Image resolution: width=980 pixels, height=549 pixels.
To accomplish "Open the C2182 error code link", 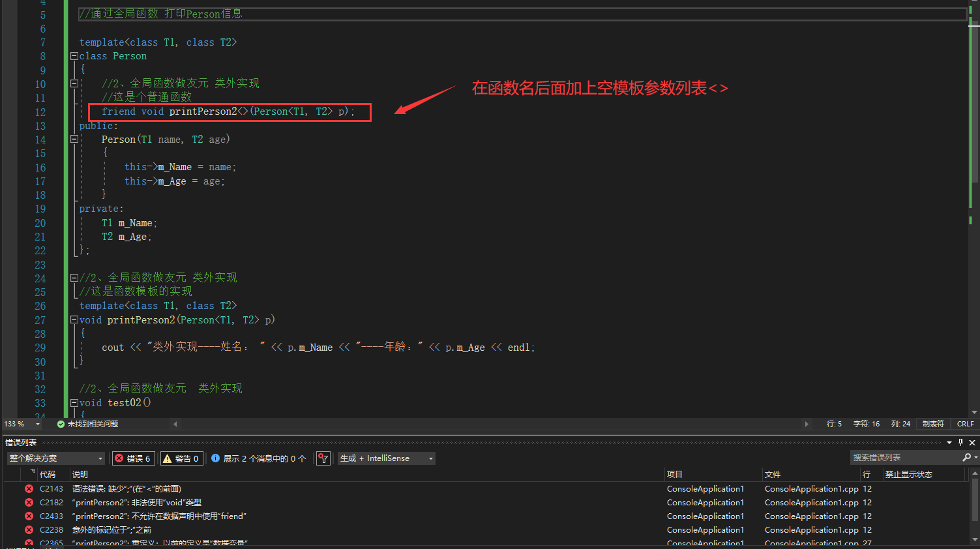I will coord(52,502).
